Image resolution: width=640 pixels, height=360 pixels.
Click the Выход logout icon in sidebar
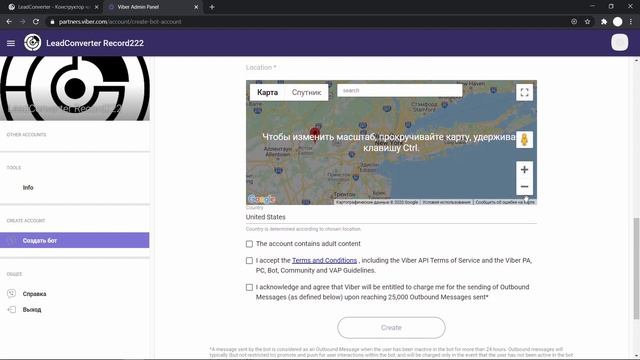(11, 309)
